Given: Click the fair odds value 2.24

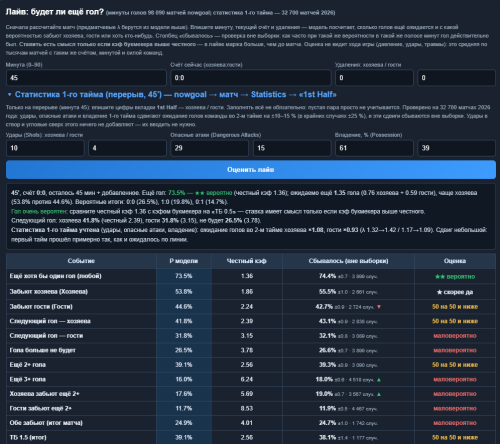Looking at the screenshot, I should [247, 306].
